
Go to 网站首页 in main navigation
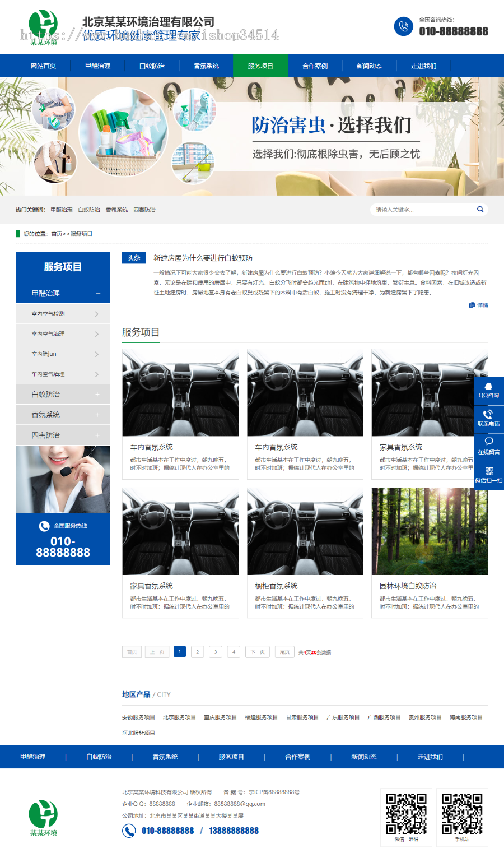(x=43, y=66)
